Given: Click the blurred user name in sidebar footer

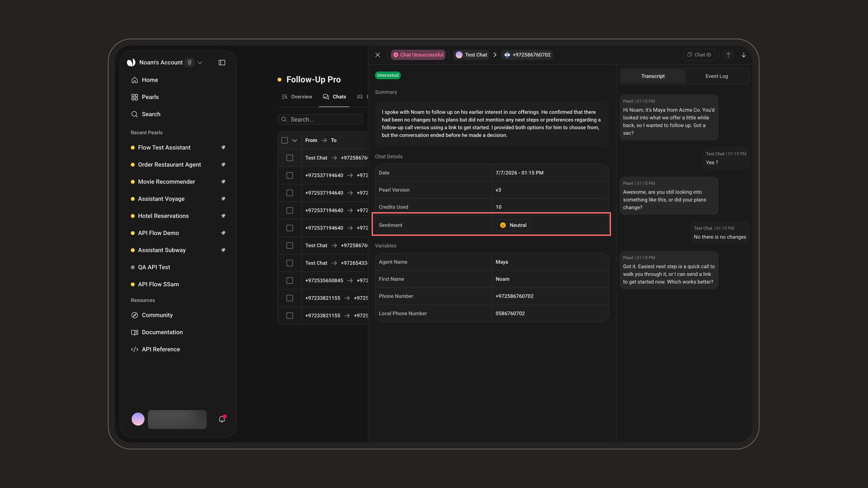Looking at the screenshot, I should (x=177, y=420).
